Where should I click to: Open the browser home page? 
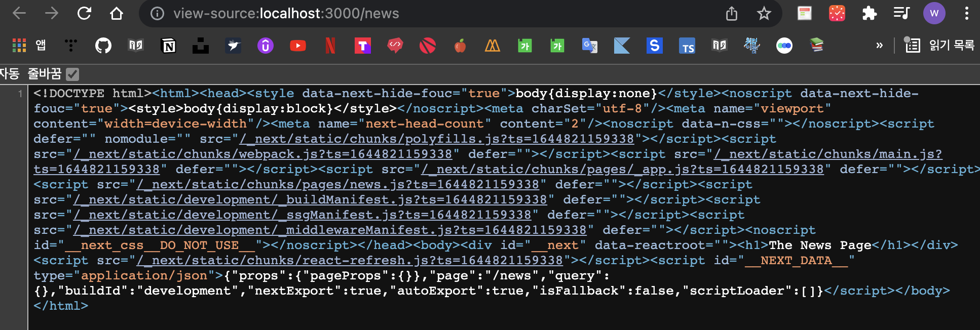[x=117, y=14]
